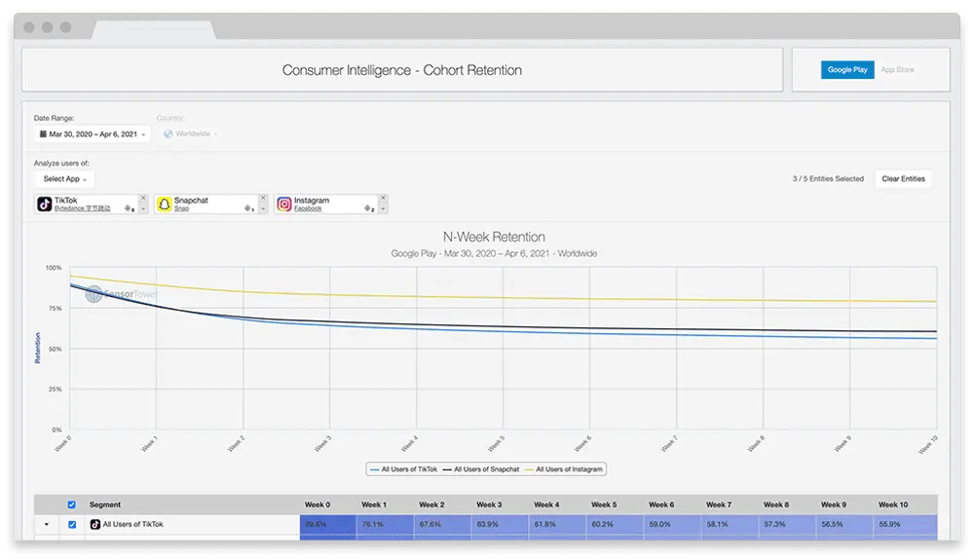Click the 58.1% Week 7 cell
Image resolution: width=974 pixels, height=560 pixels.
click(x=730, y=525)
